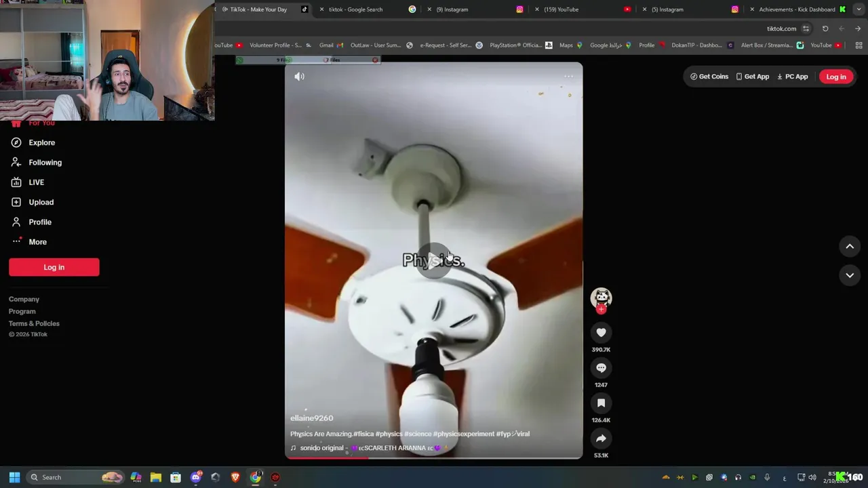This screenshot has width=868, height=488.
Task: Reload the page with the refresh icon
Action: 825,28
